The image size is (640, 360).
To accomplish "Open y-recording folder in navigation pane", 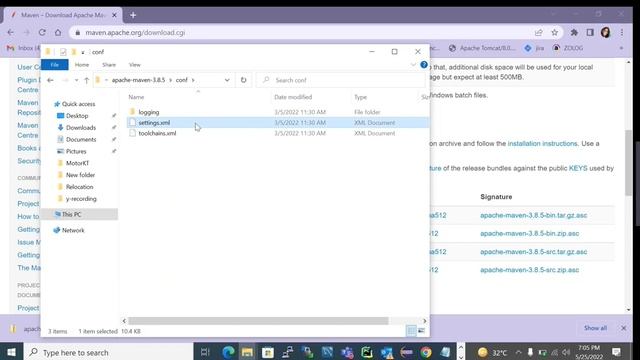I will pos(81,199).
